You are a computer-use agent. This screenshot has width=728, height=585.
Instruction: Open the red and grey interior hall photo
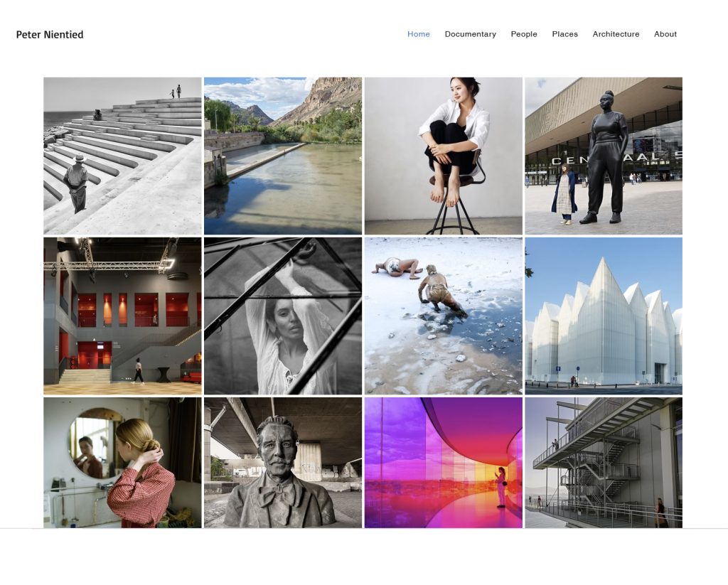tap(122, 316)
